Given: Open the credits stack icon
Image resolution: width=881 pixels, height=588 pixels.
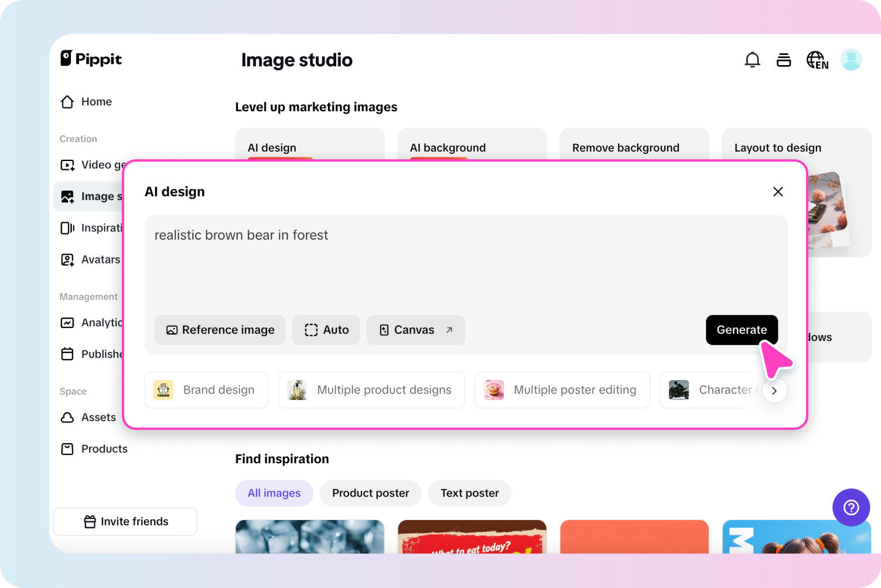Looking at the screenshot, I should point(784,60).
